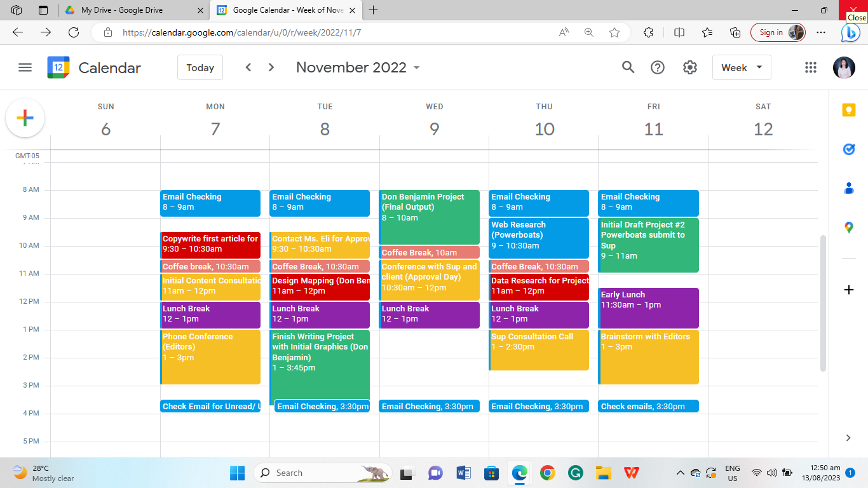Open a new browser tab
The image size is (868, 488).
[x=374, y=10]
